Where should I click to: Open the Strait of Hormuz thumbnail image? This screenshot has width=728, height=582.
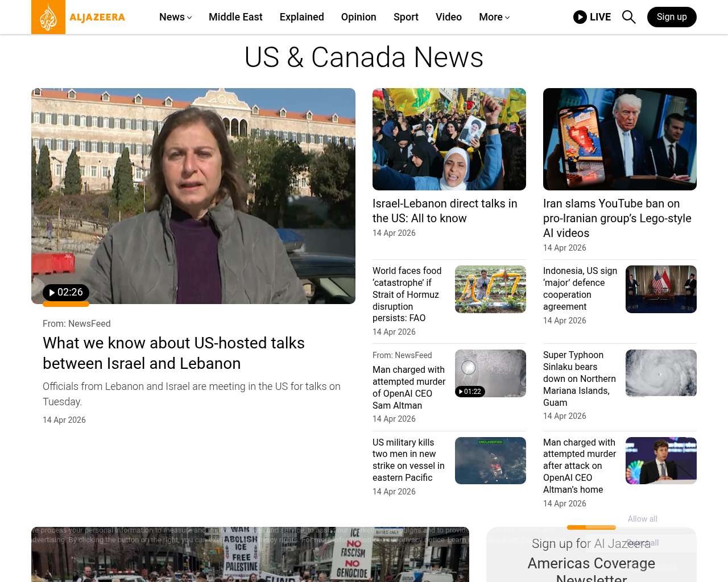coord(490,289)
